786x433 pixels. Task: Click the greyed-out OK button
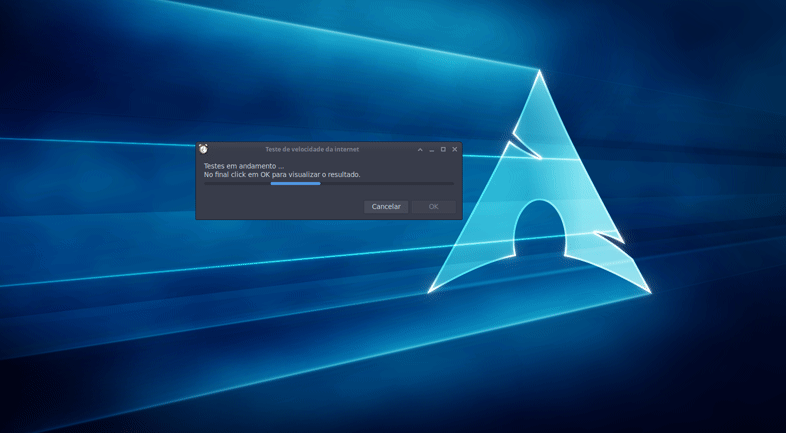coord(434,206)
